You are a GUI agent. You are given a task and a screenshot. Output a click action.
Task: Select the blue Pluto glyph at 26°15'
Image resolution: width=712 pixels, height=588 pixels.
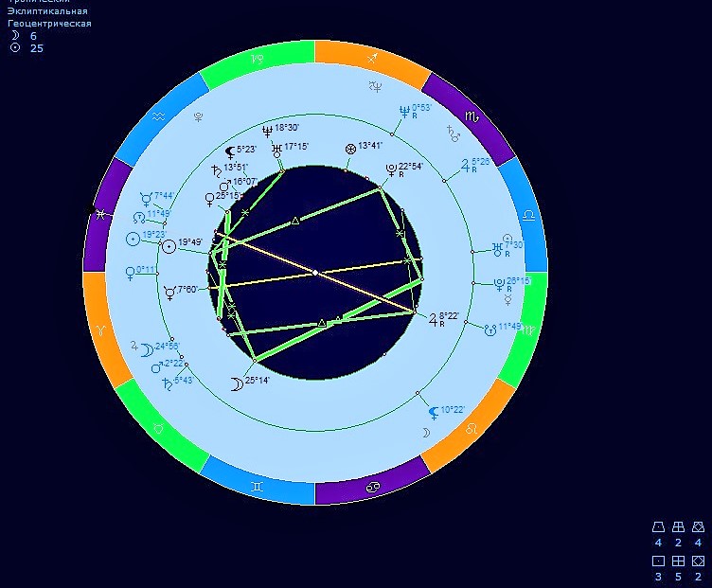coord(500,285)
